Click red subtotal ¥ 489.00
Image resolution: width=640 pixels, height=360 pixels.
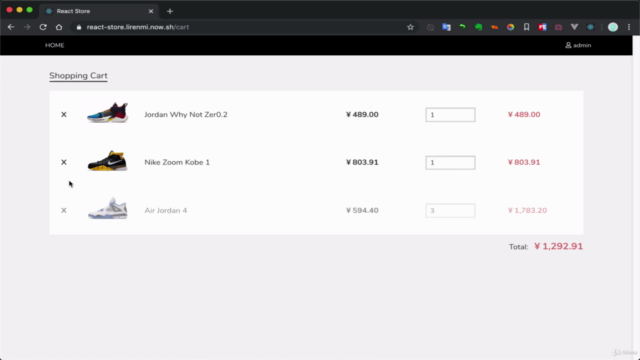pos(524,115)
